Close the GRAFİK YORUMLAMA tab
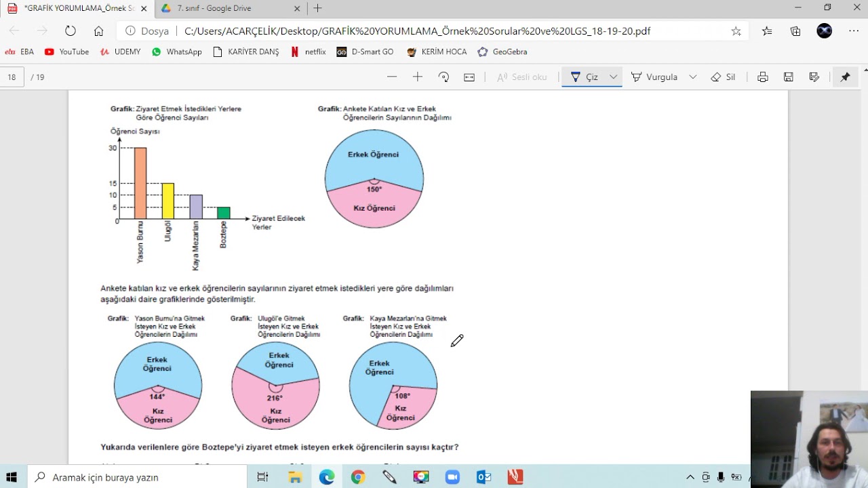This screenshot has width=868, height=488. tap(144, 8)
